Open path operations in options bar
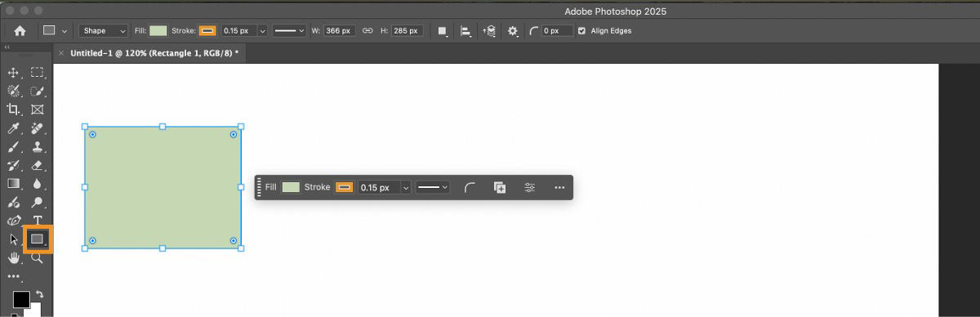 442,31
